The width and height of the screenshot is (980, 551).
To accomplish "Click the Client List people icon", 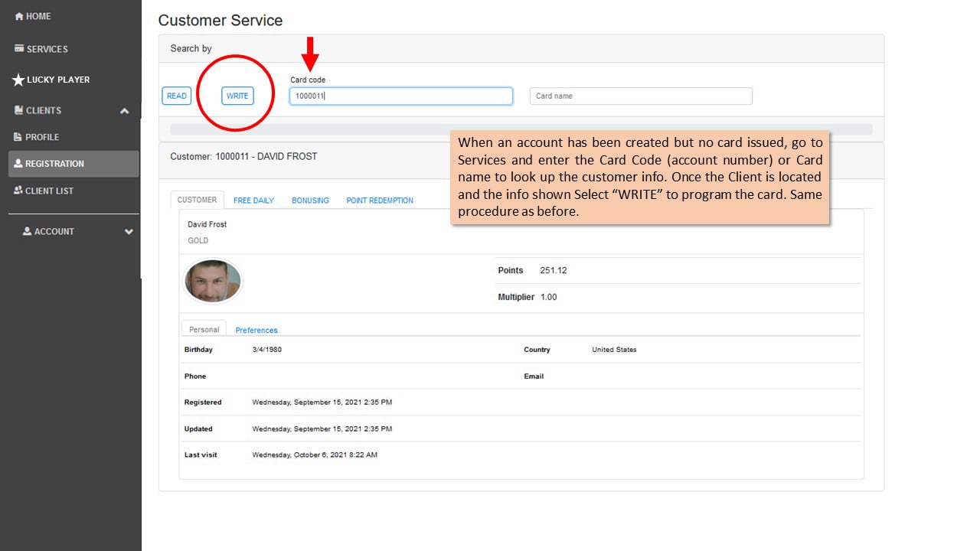I will pyautogui.click(x=18, y=191).
